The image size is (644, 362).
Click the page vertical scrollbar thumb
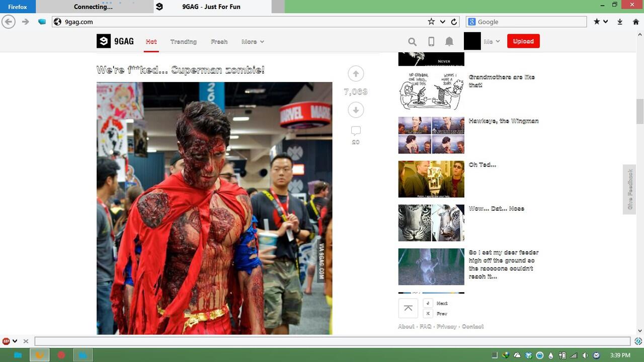click(640, 111)
